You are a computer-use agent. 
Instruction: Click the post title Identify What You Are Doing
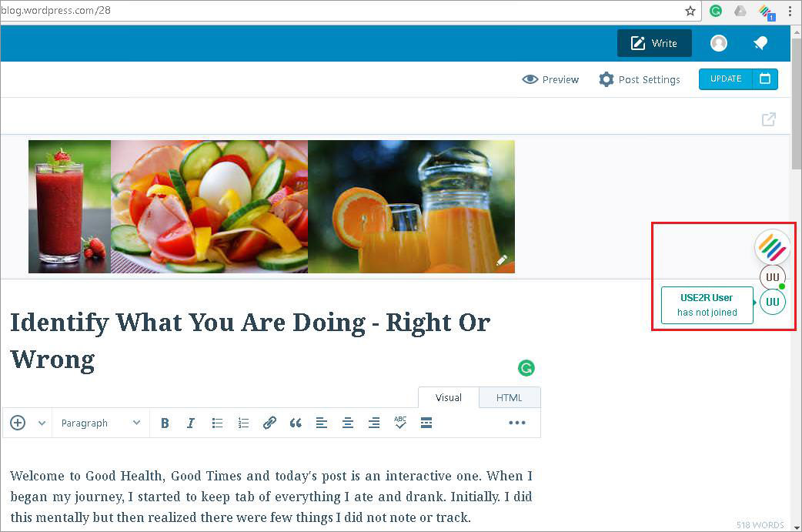pyautogui.click(x=250, y=340)
